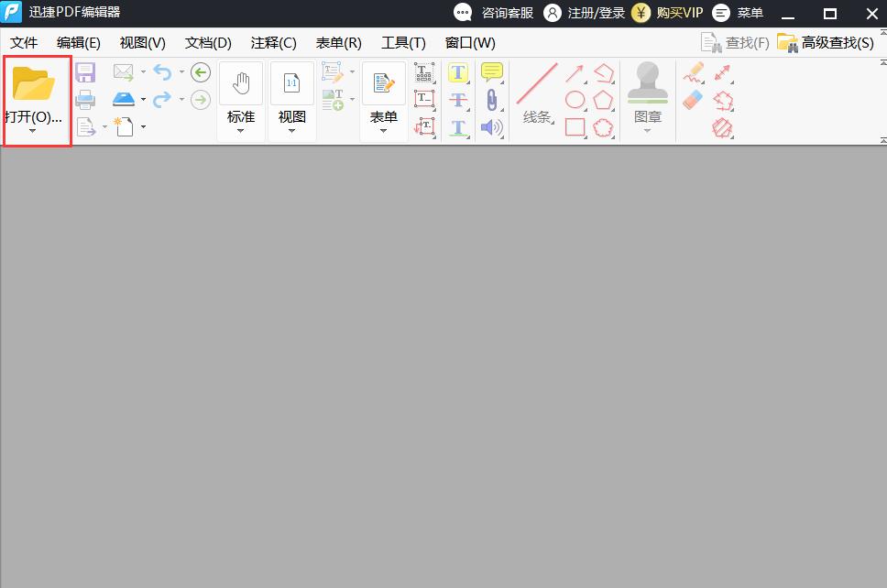The height and width of the screenshot is (588, 887).
Task: Click the 表单 form edit icon
Action: tap(384, 83)
